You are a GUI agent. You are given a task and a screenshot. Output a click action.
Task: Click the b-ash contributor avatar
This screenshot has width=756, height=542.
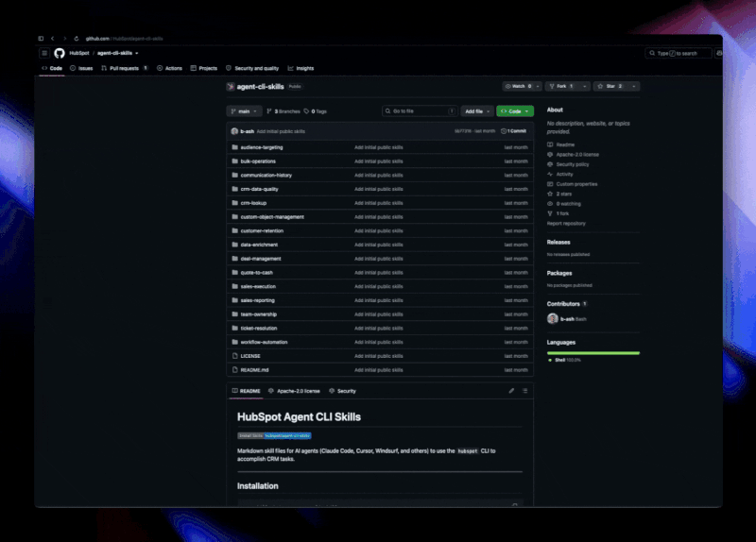(x=553, y=318)
